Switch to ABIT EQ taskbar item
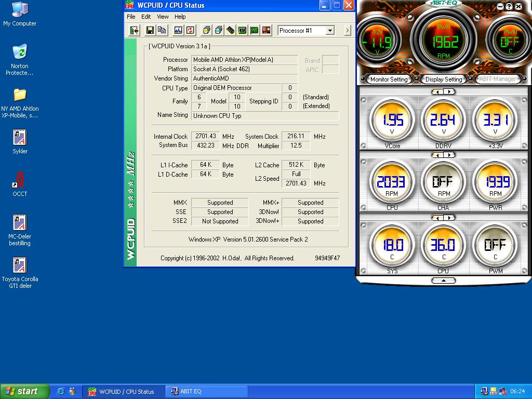 [206, 391]
